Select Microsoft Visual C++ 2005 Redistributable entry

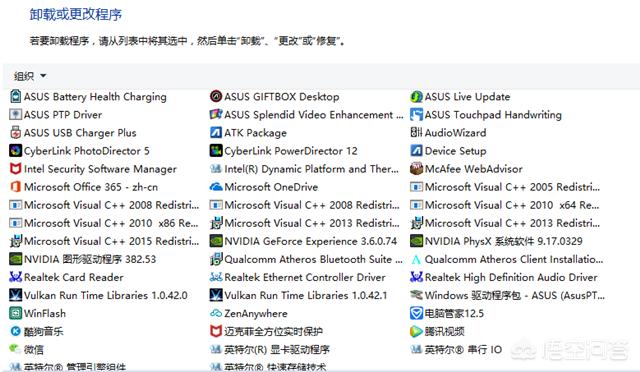[x=505, y=187]
